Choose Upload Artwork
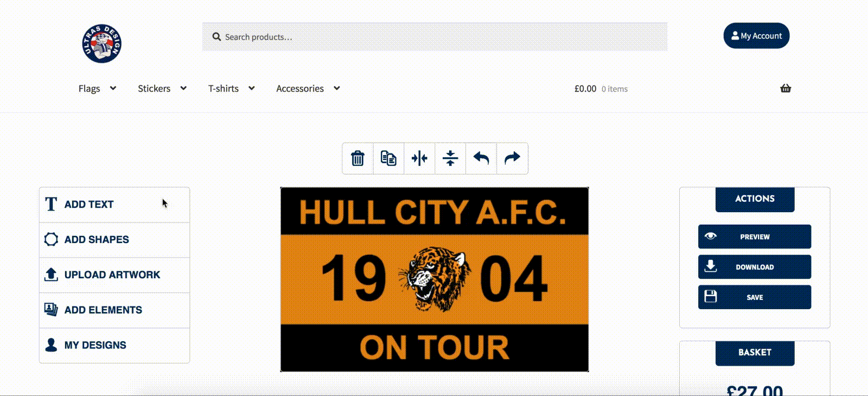This screenshot has height=396, width=868. 114,275
